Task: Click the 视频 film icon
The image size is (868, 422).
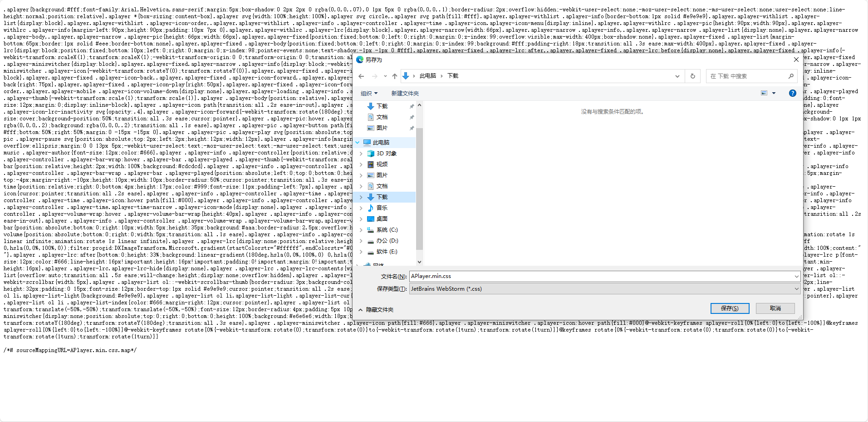Action: tap(371, 164)
